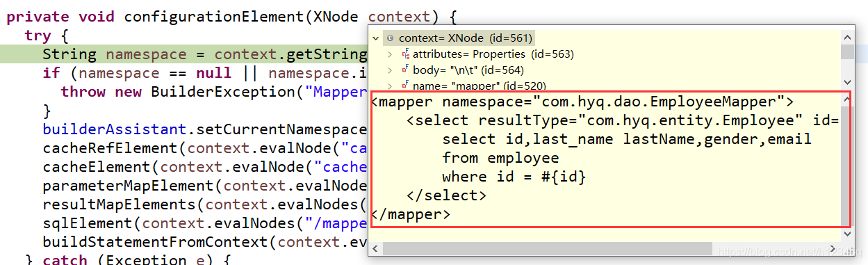The height and width of the screenshot is (265, 868).
Task: Click the local variable icon beside context
Action: coord(391,38)
